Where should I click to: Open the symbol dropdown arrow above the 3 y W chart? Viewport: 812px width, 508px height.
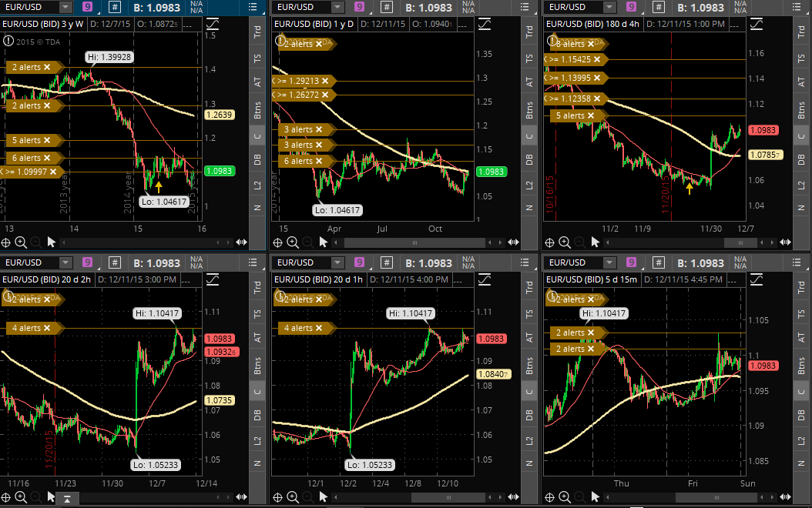pos(65,7)
